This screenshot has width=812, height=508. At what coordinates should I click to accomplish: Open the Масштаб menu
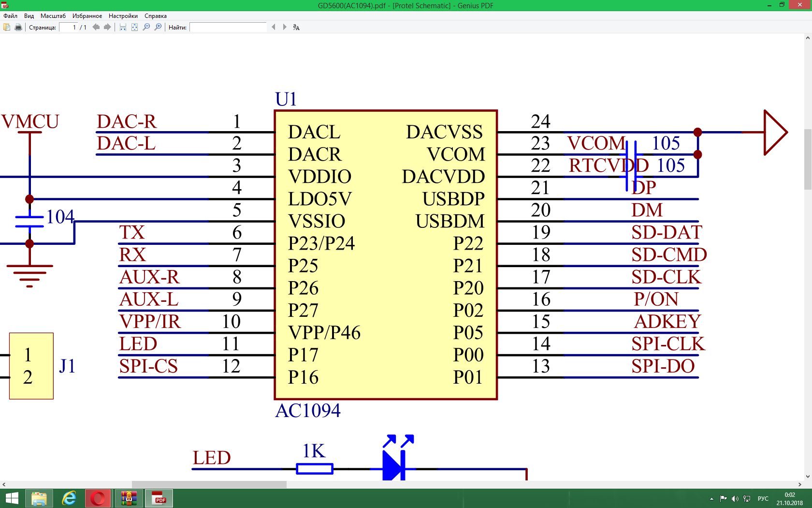[53, 16]
